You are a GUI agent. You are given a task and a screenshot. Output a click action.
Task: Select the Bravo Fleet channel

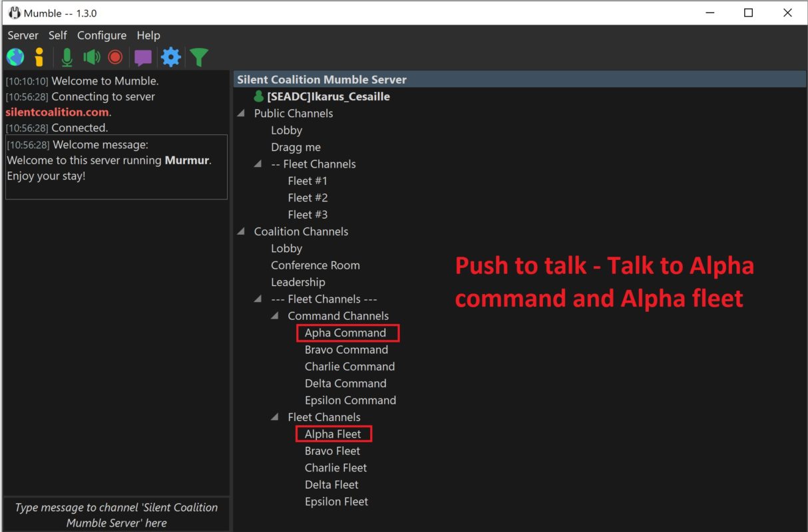332,451
